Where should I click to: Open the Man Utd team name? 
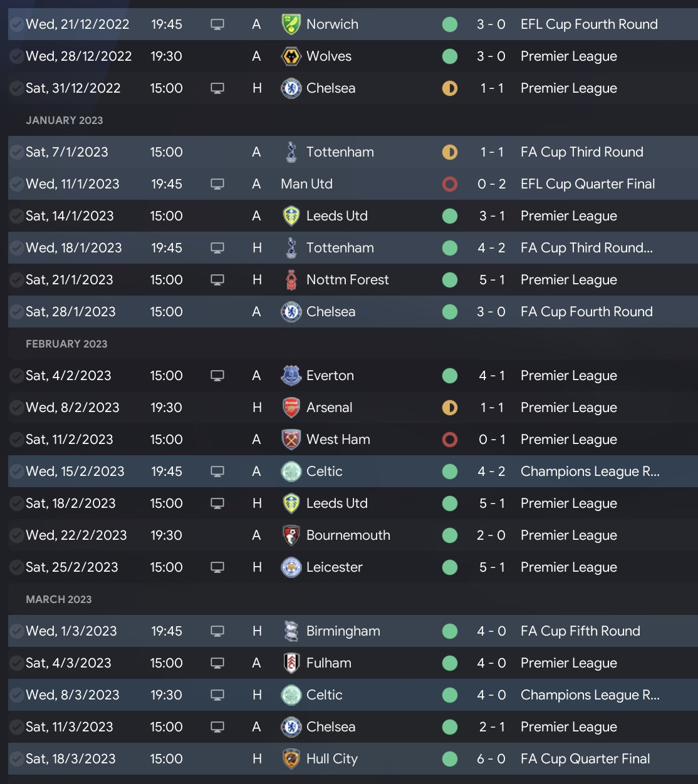point(306,184)
